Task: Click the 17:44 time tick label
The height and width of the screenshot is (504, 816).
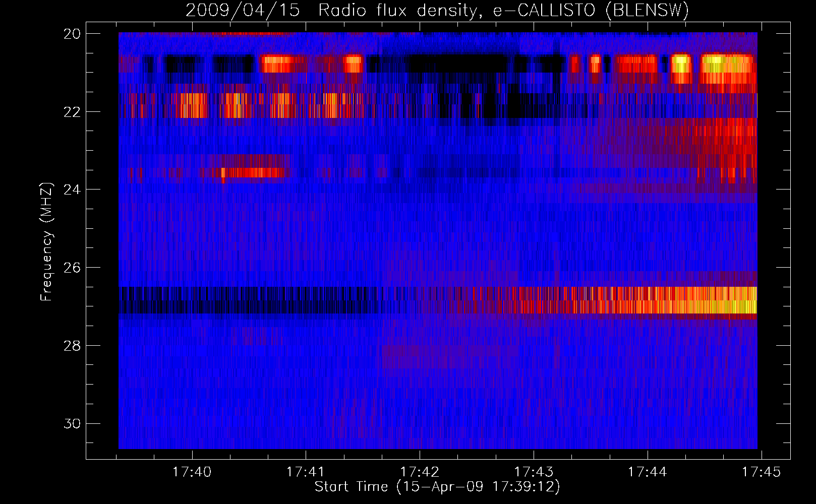Action: pos(648,472)
